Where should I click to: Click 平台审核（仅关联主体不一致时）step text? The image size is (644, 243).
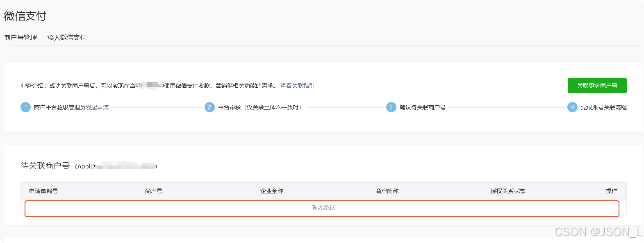click(261, 107)
